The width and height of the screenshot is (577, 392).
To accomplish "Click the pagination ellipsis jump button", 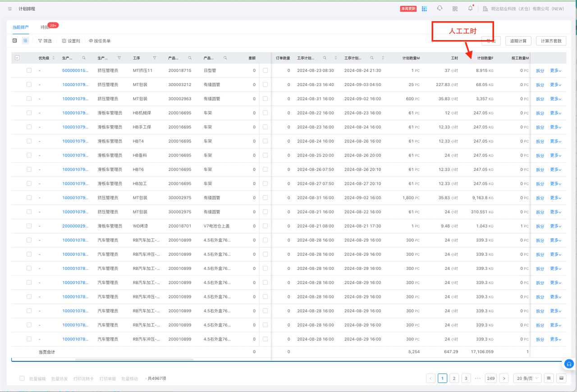I will coord(478,378).
